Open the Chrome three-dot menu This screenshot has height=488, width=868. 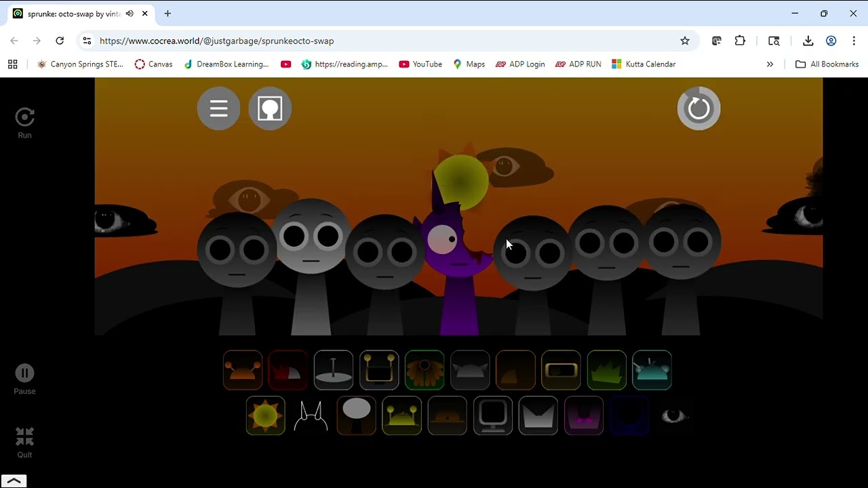click(854, 41)
